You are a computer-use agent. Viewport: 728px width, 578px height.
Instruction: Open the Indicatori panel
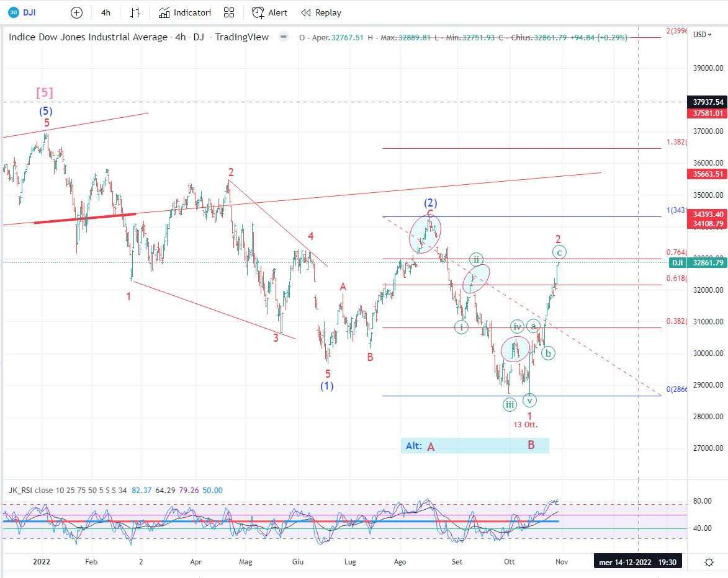tap(185, 12)
